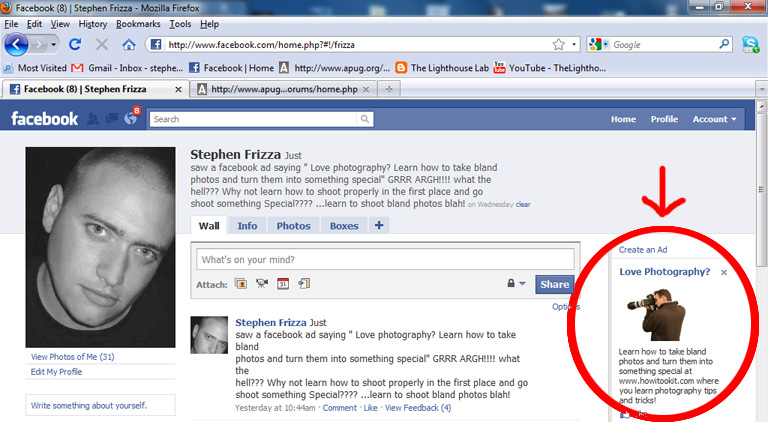Open the Messages icon in Facebook bar
Viewport: 768px width, 422px height.
112,118
